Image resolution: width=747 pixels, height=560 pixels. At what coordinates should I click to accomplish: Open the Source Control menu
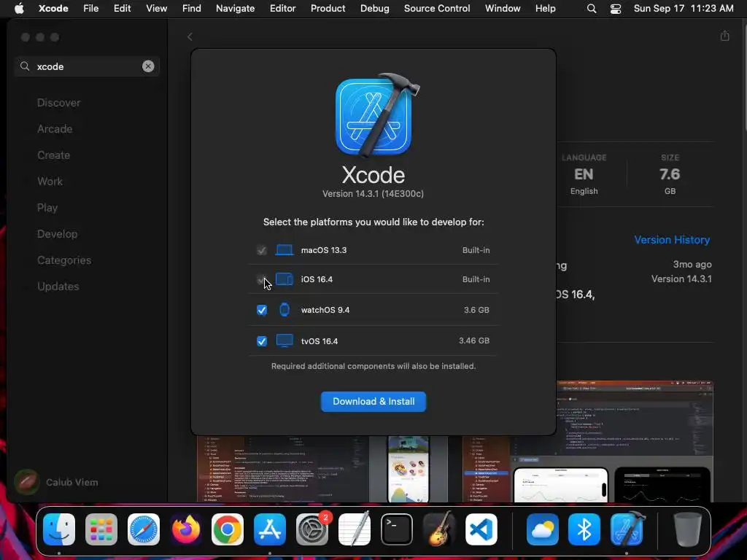pos(437,8)
